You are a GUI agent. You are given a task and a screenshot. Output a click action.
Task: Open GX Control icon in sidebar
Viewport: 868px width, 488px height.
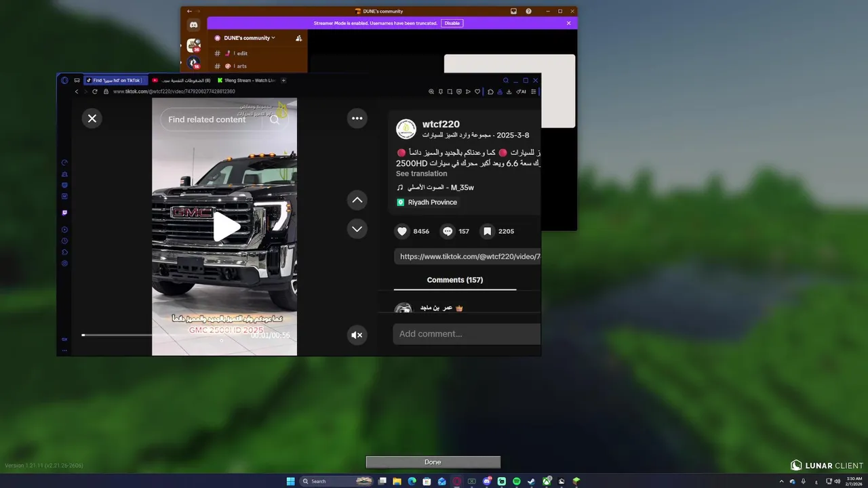click(64, 163)
